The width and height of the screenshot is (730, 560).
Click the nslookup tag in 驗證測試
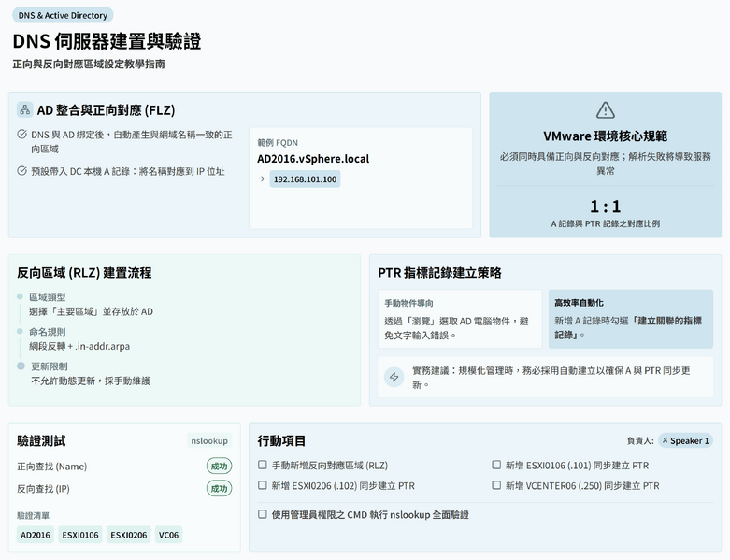[209, 440]
